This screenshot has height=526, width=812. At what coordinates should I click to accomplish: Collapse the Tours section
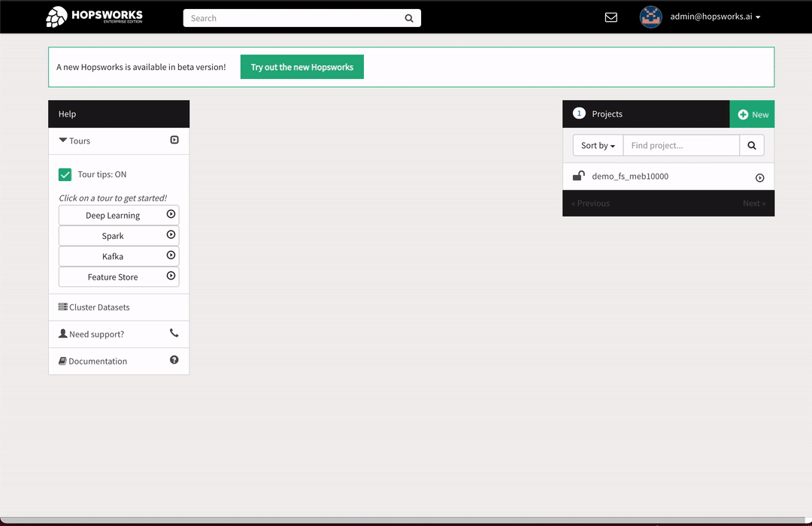74,141
